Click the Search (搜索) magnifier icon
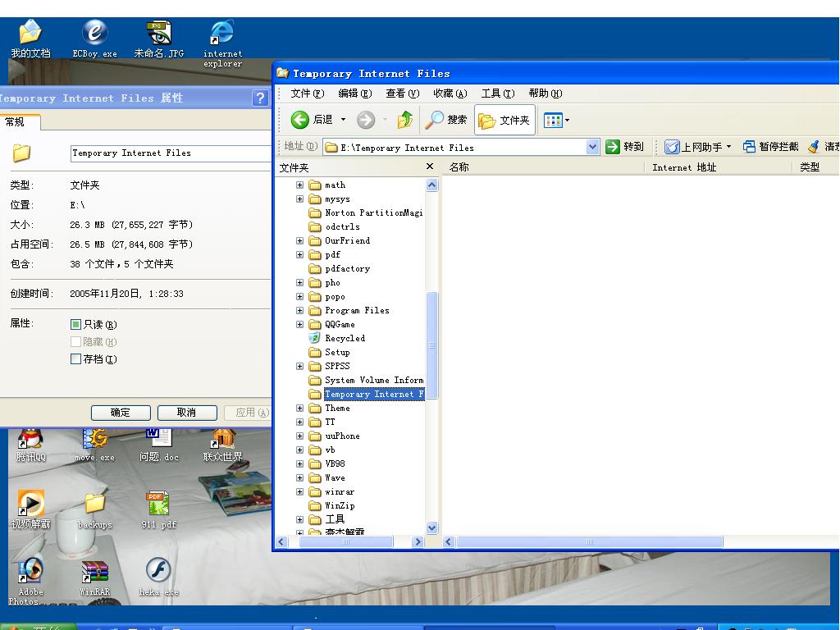 (435, 121)
